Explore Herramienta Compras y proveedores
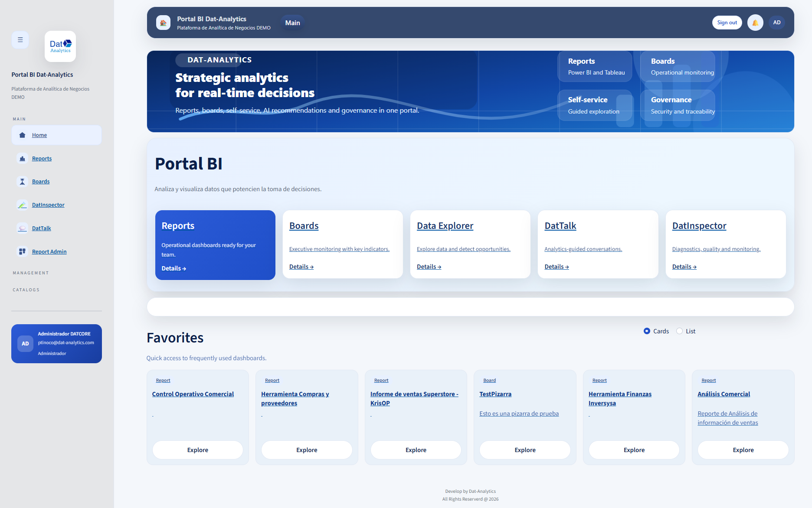 pyautogui.click(x=307, y=450)
